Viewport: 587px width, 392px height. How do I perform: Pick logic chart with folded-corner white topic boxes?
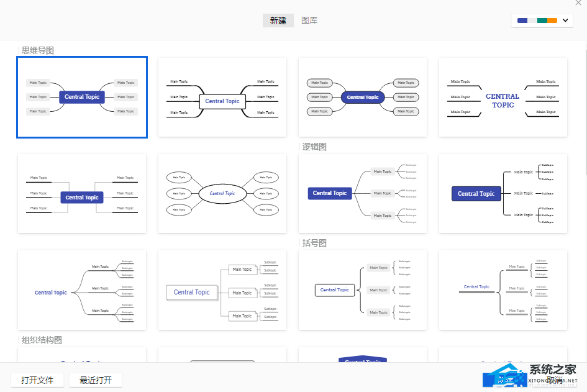[x=222, y=290]
